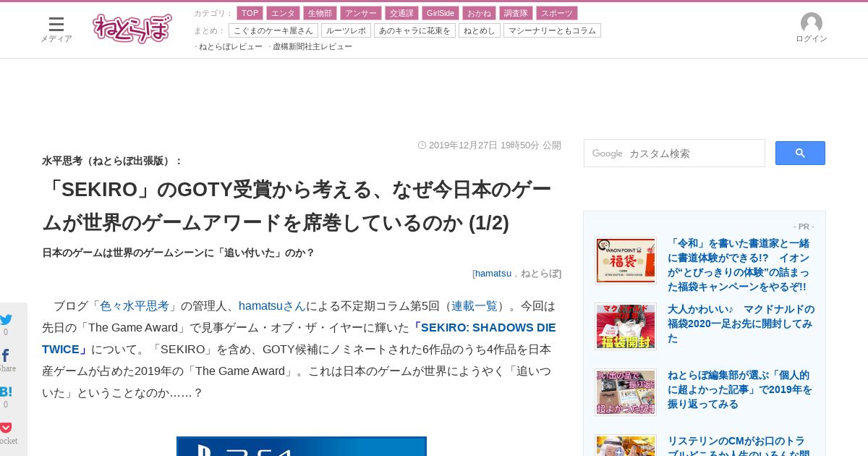Click the article headline 「SEKIRO」のGOTY受賞
This screenshot has width=868, height=456.
[297, 206]
